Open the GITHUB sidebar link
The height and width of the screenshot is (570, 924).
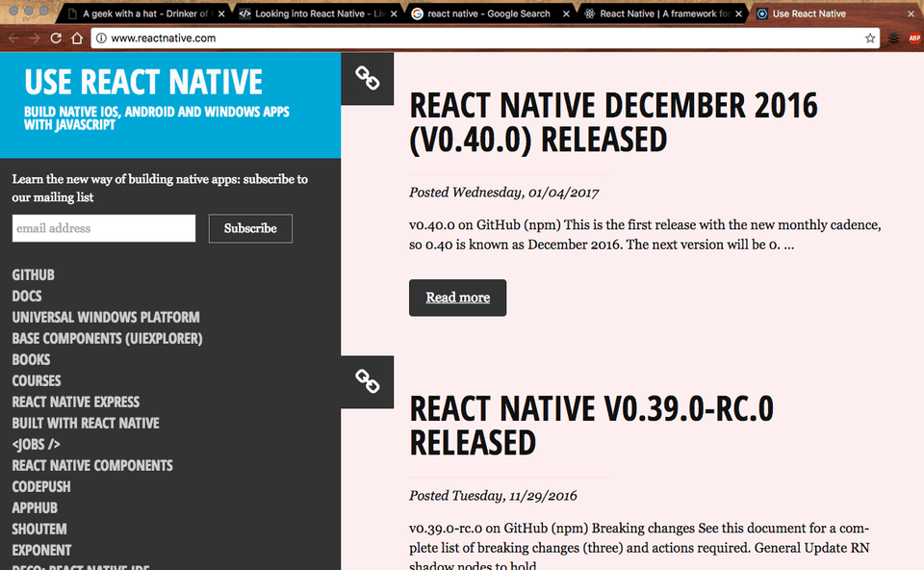pos(33,275)
